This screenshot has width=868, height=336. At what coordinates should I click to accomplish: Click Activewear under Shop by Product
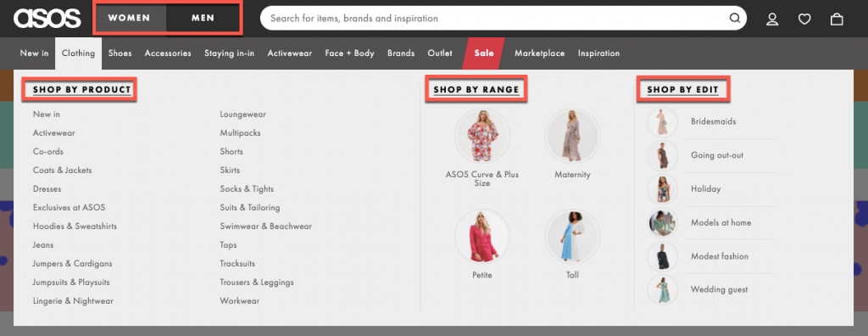(x=53, y=133)
